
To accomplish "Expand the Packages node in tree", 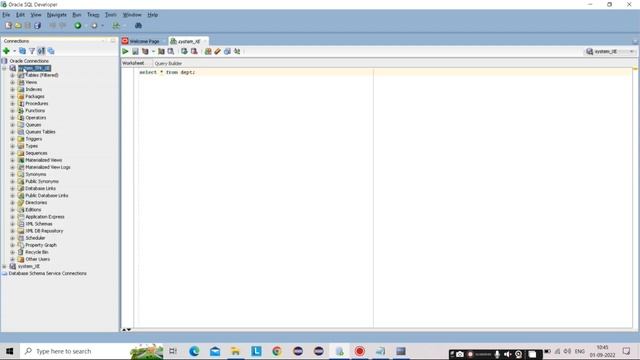I will (12, 96).
